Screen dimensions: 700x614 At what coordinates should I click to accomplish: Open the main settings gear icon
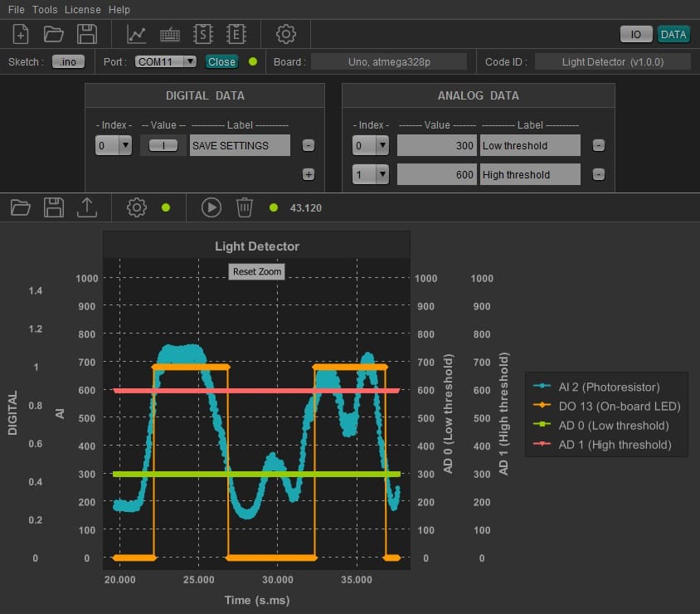point(285,34)
